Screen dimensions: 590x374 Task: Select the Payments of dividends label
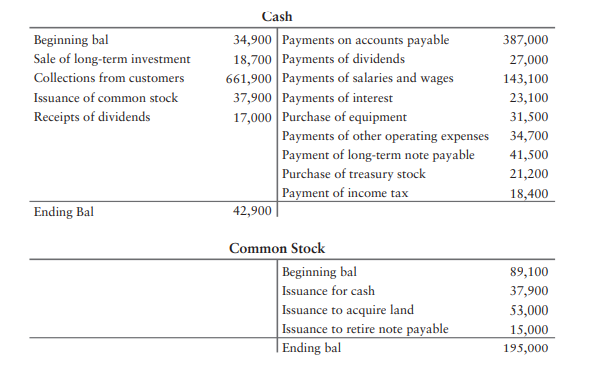click(344, 59)
